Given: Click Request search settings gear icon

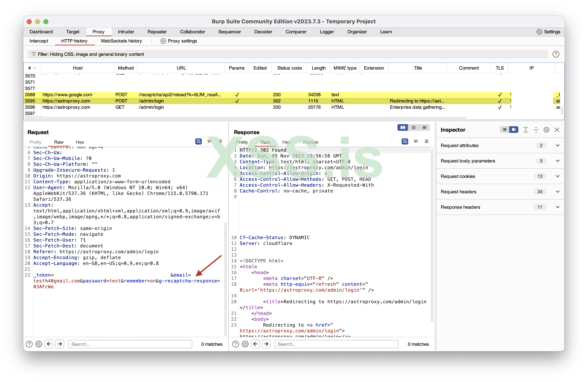Looking at the screenshot, I should (39, 344).
